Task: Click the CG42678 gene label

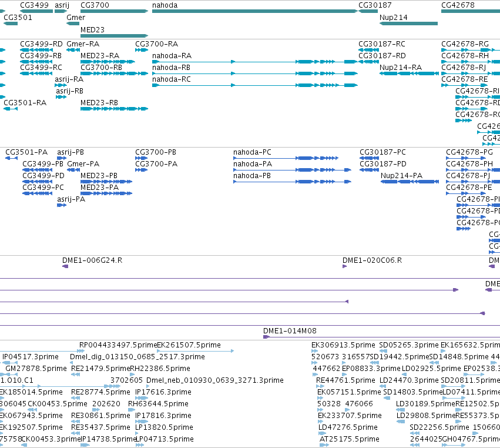Action: 458,5
